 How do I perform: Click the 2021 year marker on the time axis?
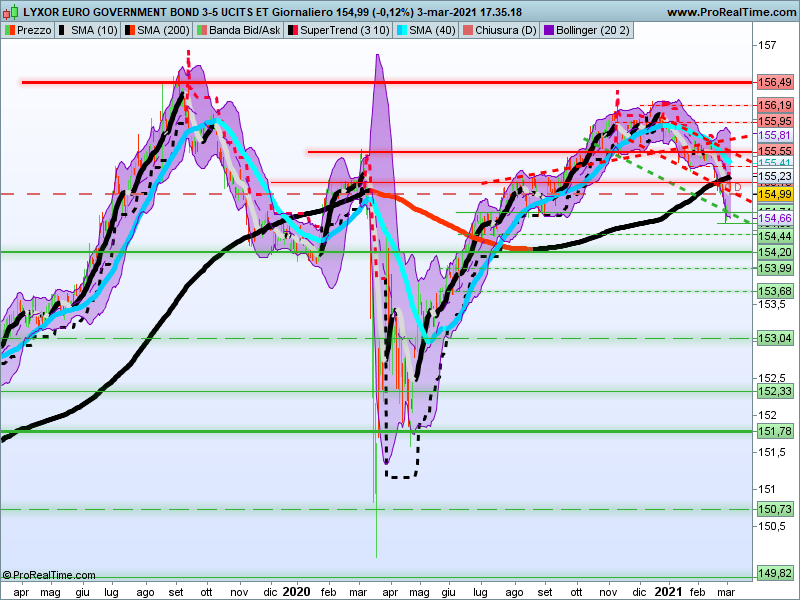click(668, 591)
